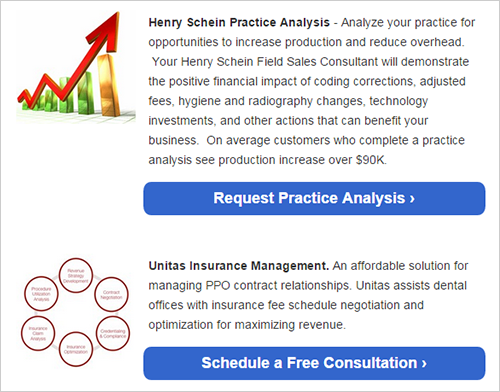500x392 pixels.
Task: Click the center of Unitas circle diagram
Action: click(76, 313)
